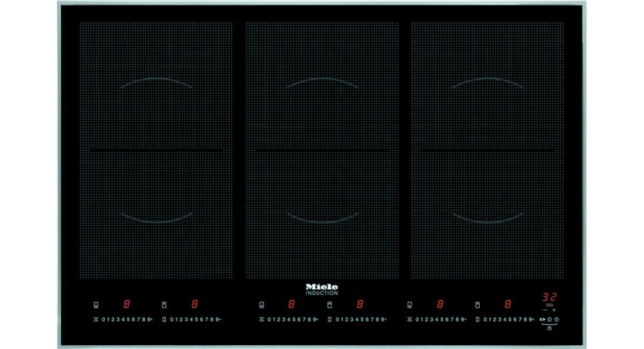Image resolution: width=644 pixels, height=349 pixels.
Task: Tap the Stop&Go pause/play icon
Action: tap(543, 319)
